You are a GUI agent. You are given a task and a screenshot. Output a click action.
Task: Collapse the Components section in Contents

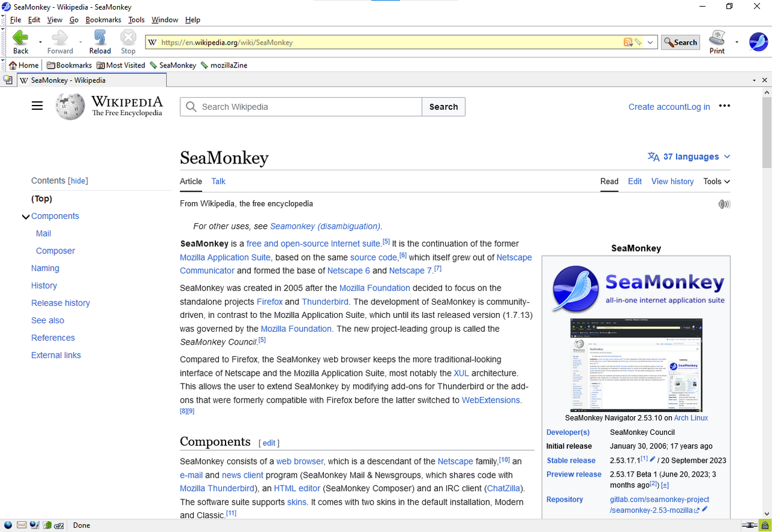pyautogui.click(x=25, y=217)
